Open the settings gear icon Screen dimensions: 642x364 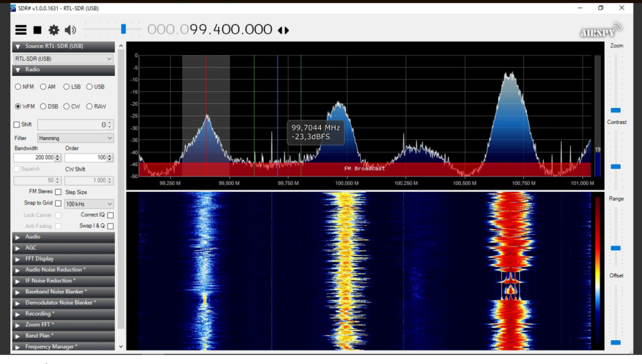(54, 30)
